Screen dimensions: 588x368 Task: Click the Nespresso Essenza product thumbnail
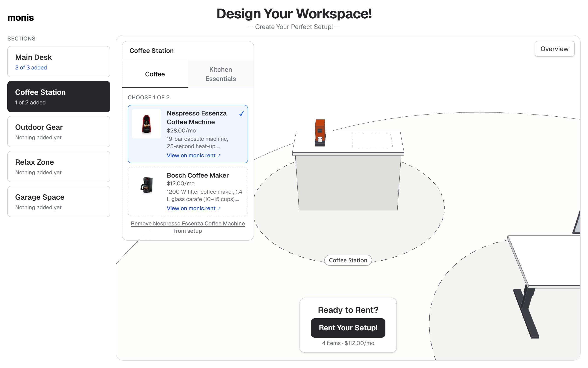tap(146, 124)
